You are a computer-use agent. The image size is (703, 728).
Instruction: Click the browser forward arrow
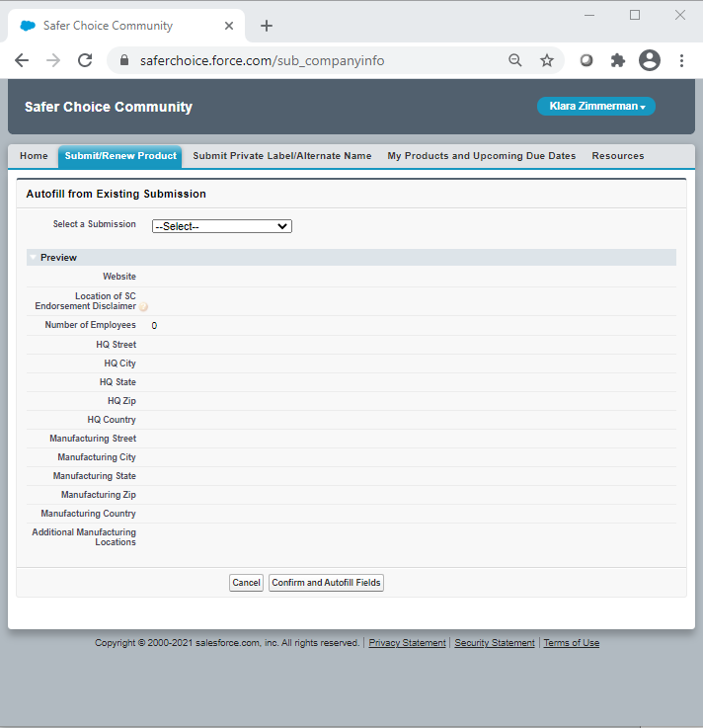pos(53,60)
